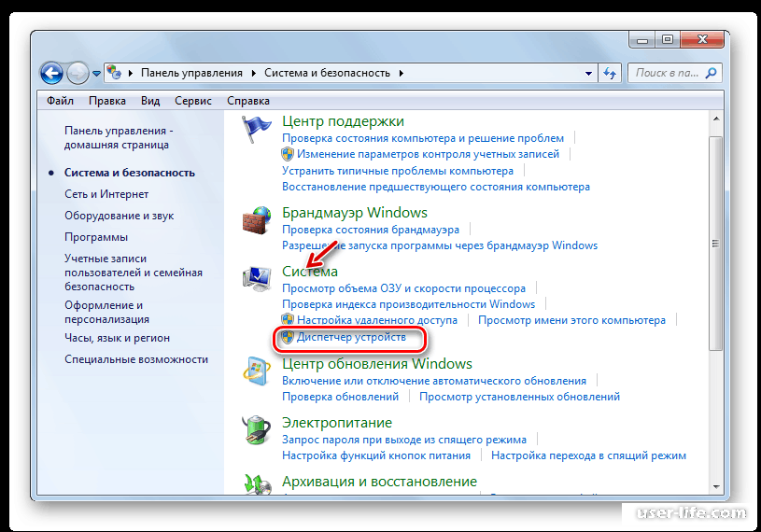Screen dimensions: 761x532
Task: Click the scrollbar down arrow
Action: point(716,487)
